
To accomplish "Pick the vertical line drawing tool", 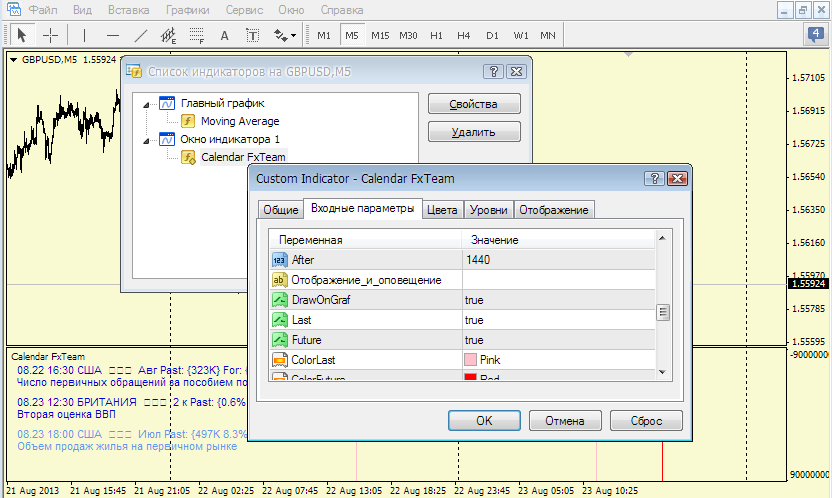I will (x=85, y=35).
